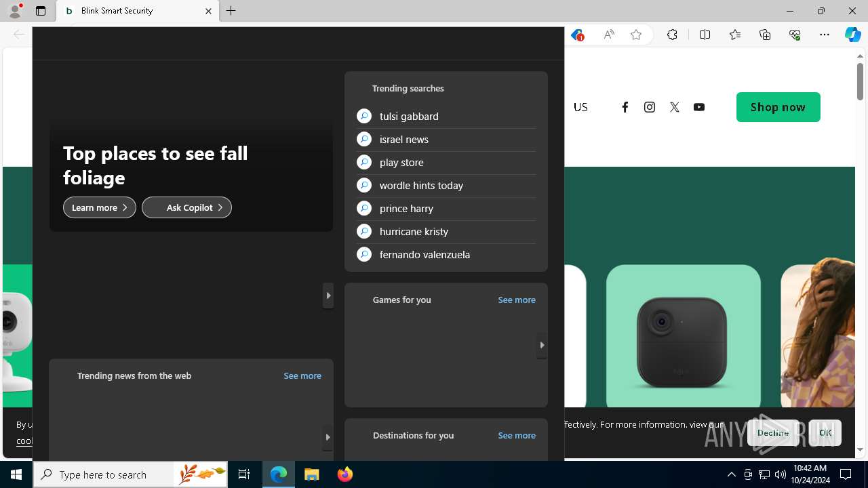Open the Collections icon
Screen dimensions: 868x488
(765, 35)
